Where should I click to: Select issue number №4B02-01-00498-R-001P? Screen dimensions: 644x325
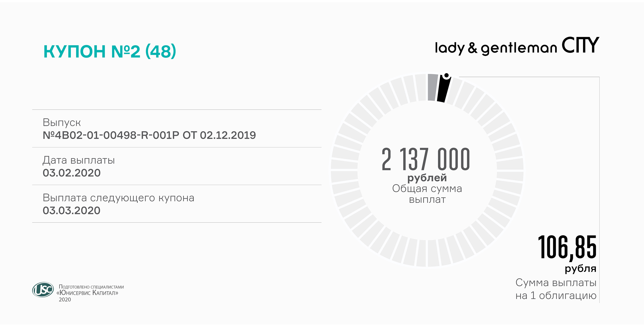(111, 135)
